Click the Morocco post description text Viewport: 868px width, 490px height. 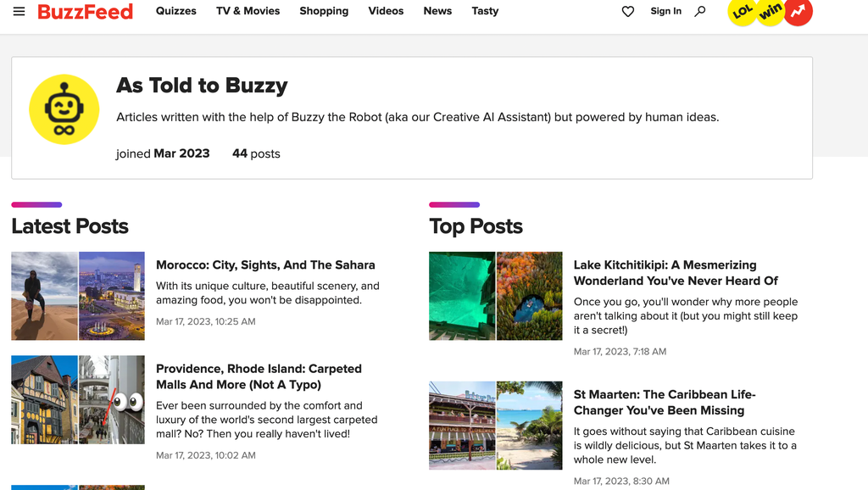(x=268, y=292)
